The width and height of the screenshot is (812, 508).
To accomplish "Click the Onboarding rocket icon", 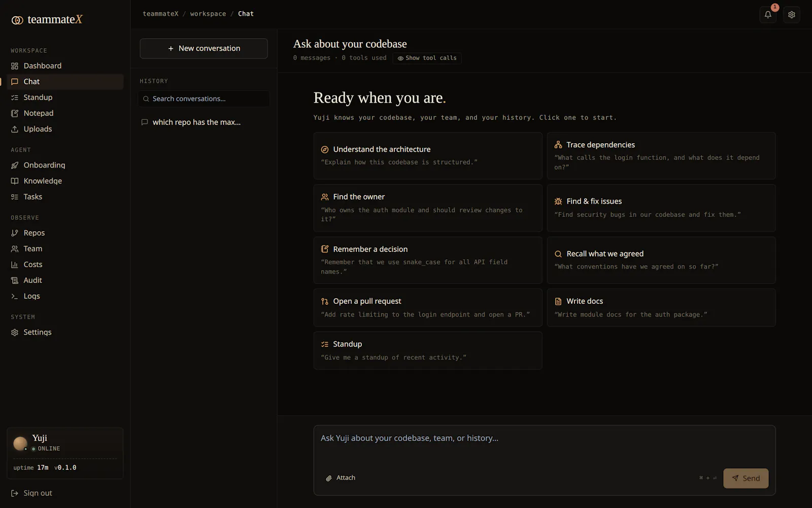I will (15, 165).
